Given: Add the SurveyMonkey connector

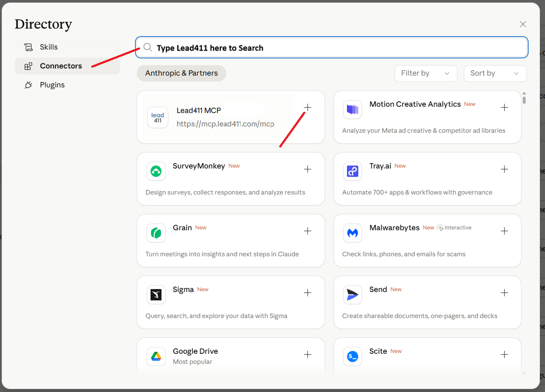Looking at the screenshot, I should pyautogui.click(x=307, y=169).
